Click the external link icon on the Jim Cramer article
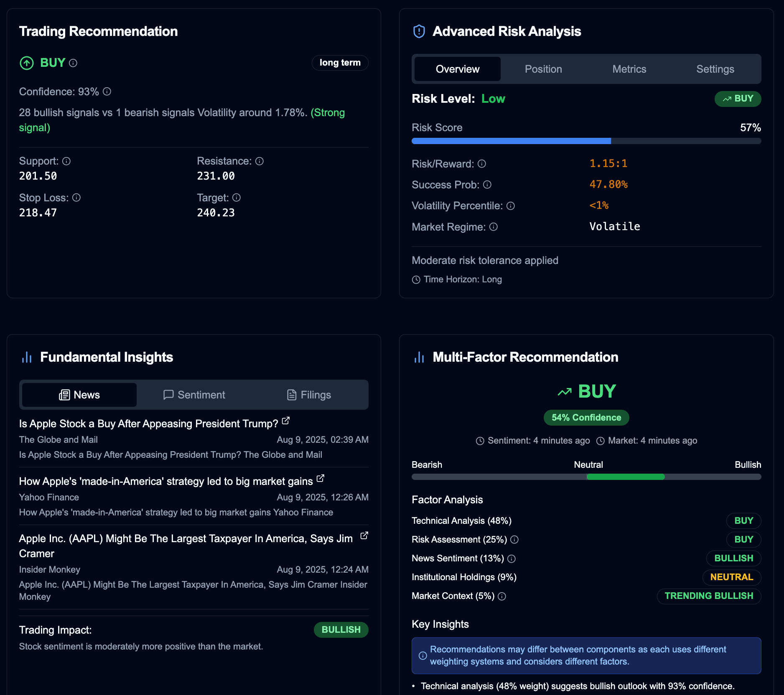This screenshot has width=784, height=695. coord(364,535)
